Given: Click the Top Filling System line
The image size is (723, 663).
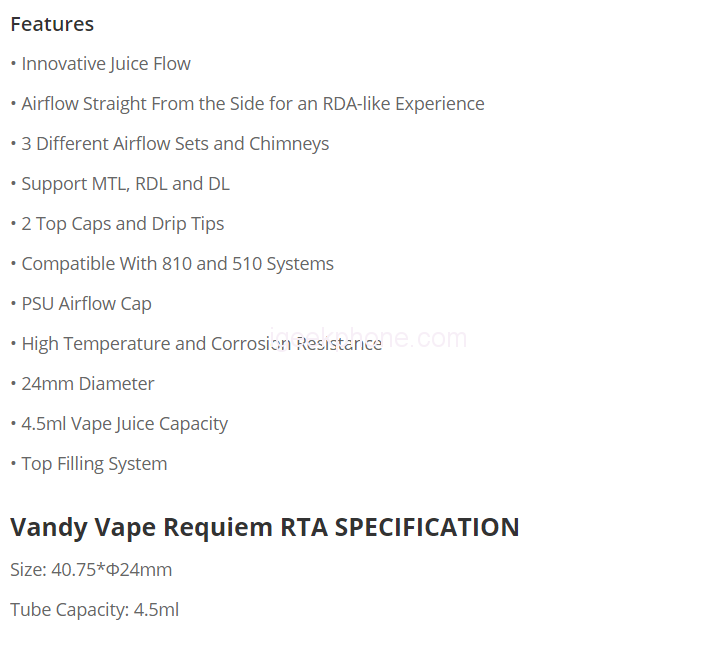Looking at the screenshot, I should click(x=94, y=464).
